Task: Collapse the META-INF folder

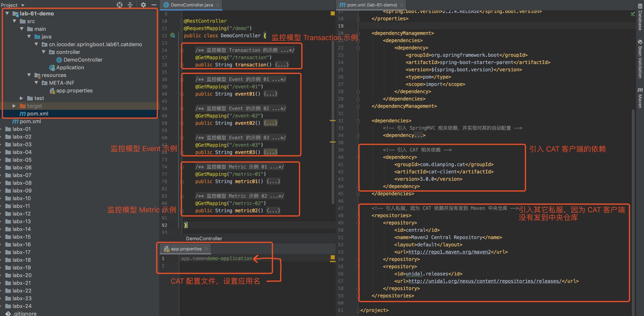Action: (x=36, y=83)
